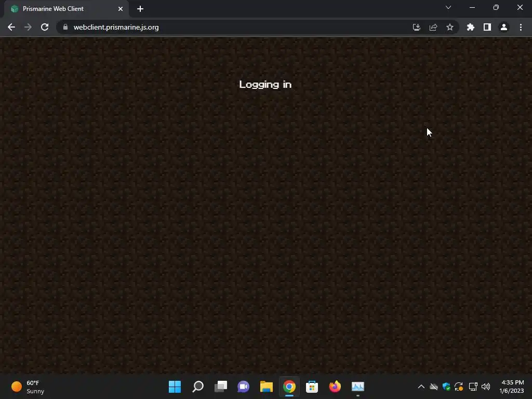The image size is (532, 399).
Task: Close the Prismarine Web Client tab
Action: tap(121, 9)
